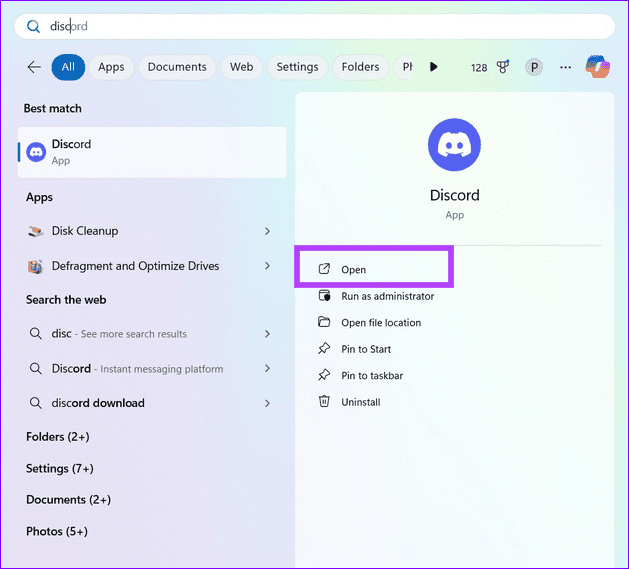This screenshot has width=629, height=569.
Task: Expand chevron for Discord instant messaging result
Action: click(267, 368)
